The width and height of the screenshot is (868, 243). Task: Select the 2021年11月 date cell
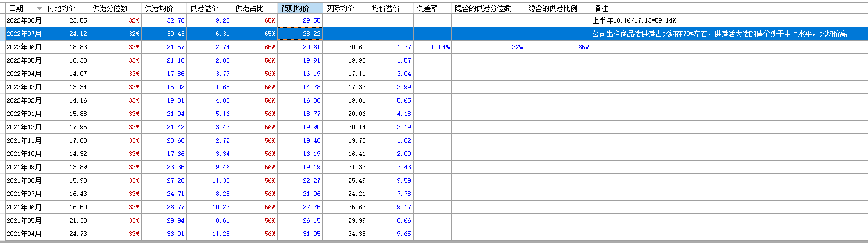25,140
